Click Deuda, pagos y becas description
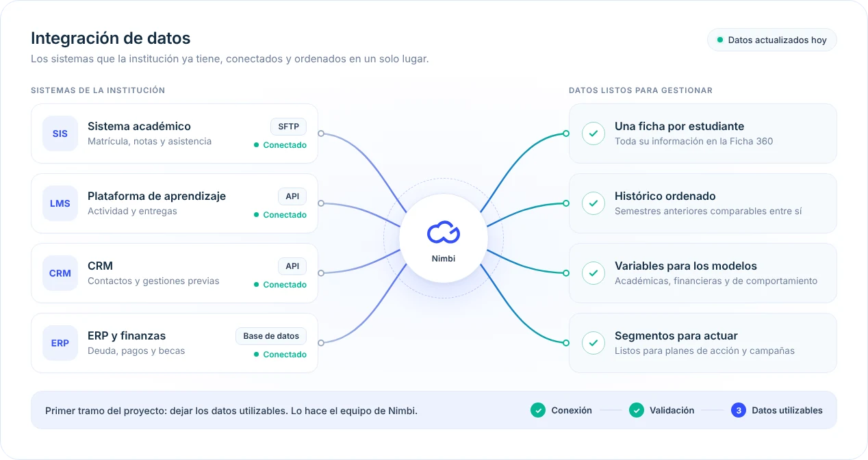The image size is (868, 460). pos(136,351)
